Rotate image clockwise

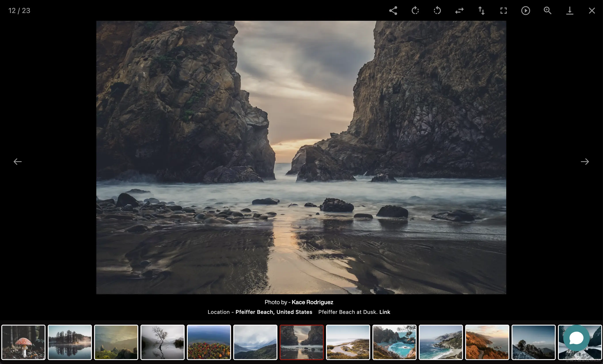pyautogui.click(x=415, y=11)
